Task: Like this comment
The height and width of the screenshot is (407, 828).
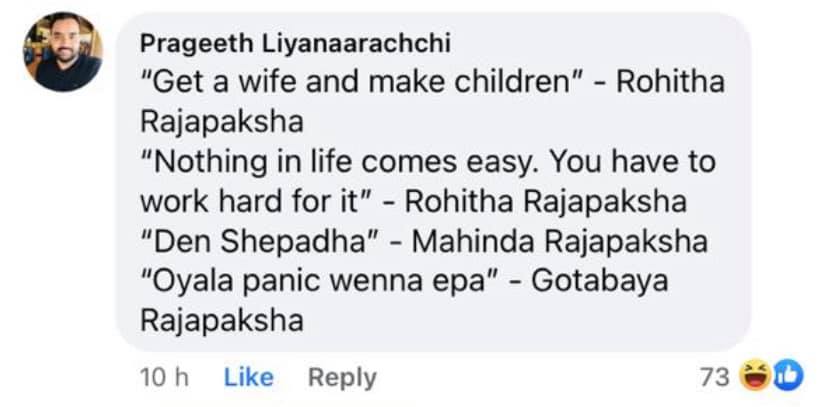Action: click(x=249, y=377)
